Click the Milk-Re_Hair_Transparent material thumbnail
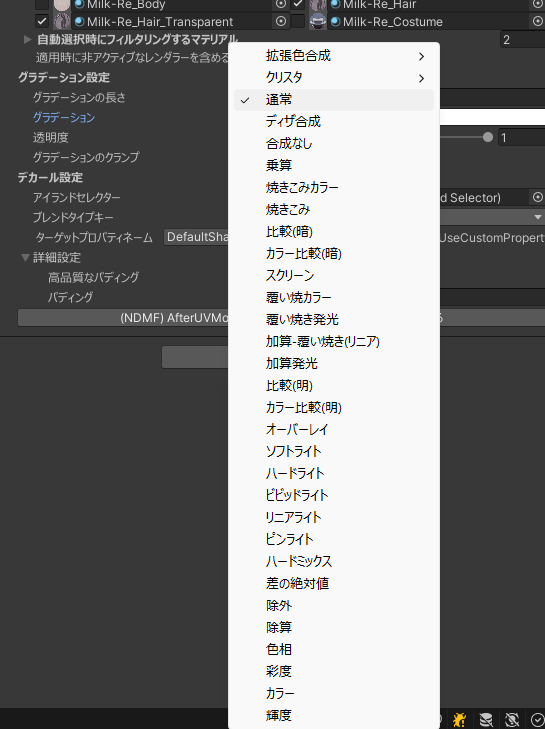Viewport: 545px width, 729px height. coord(62,21)
